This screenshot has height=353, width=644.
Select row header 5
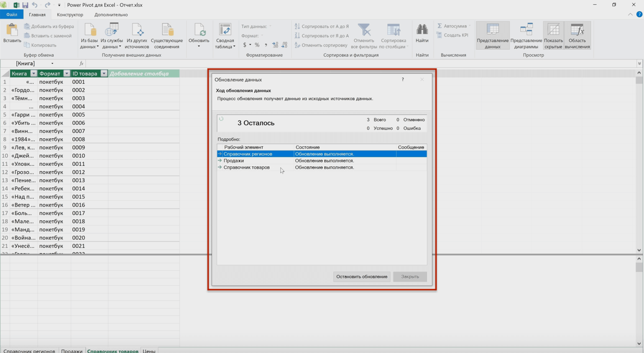(5, 115)
